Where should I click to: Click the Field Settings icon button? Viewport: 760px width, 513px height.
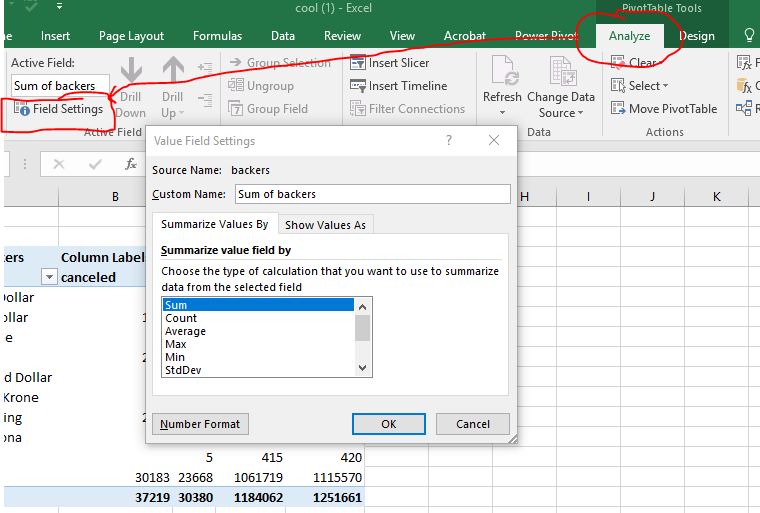(x=22, y=109)
